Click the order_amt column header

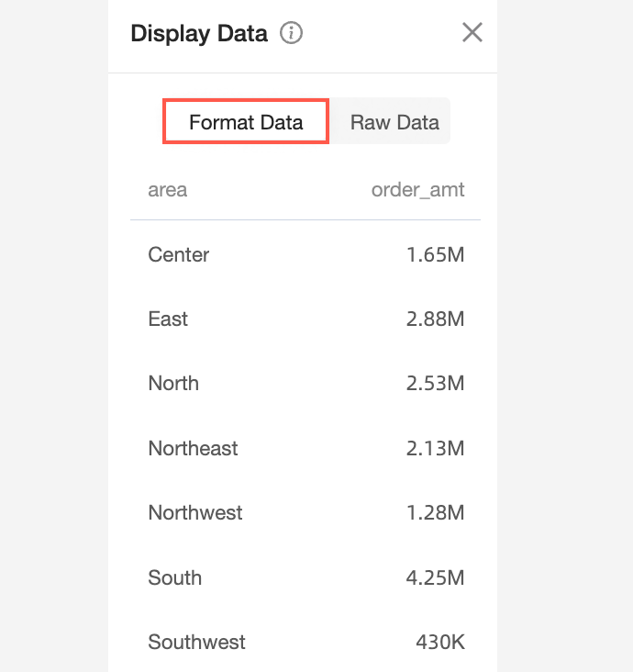click(x=417, y=190)
